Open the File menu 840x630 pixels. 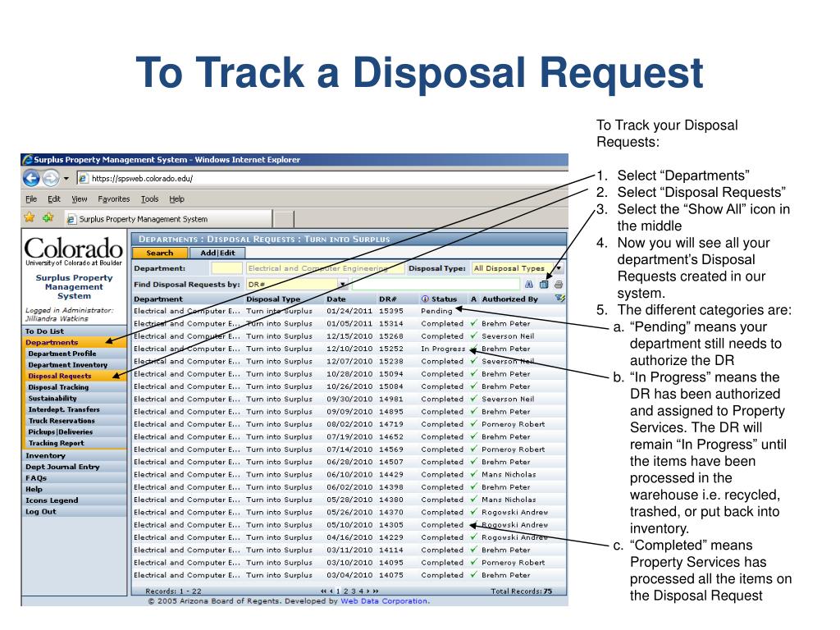point(31,199)
